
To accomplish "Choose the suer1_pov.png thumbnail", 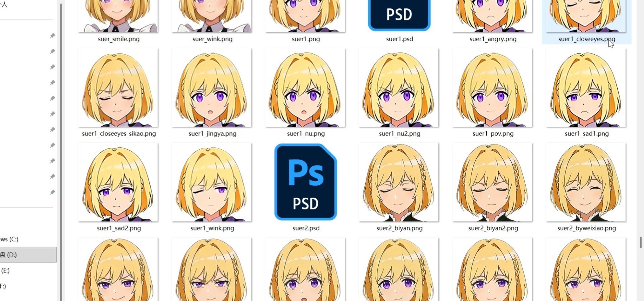I will [x=492, y=88].
